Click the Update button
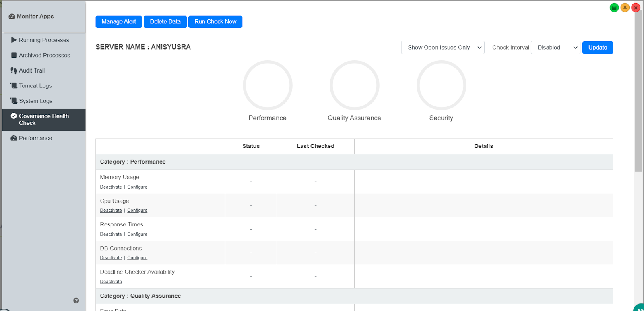Image resolution: width=644 pixels, height=311 pixels. [598, 48]
